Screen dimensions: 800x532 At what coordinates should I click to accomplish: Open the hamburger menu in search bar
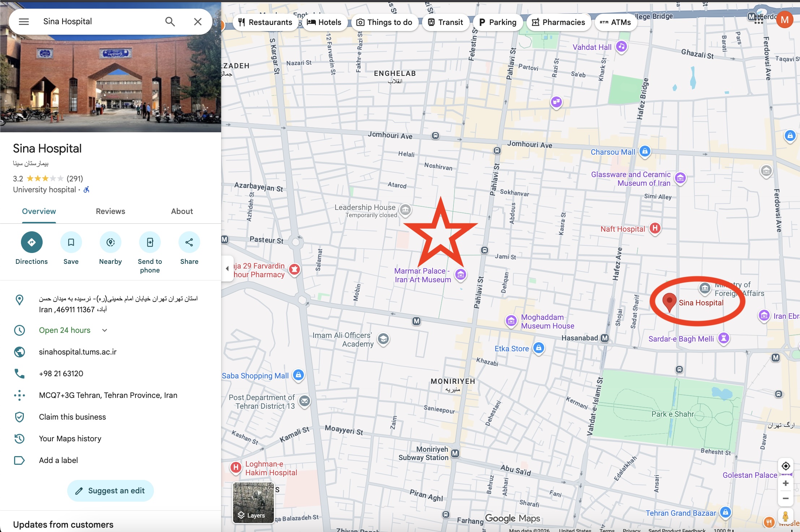[x=24, y=22]
